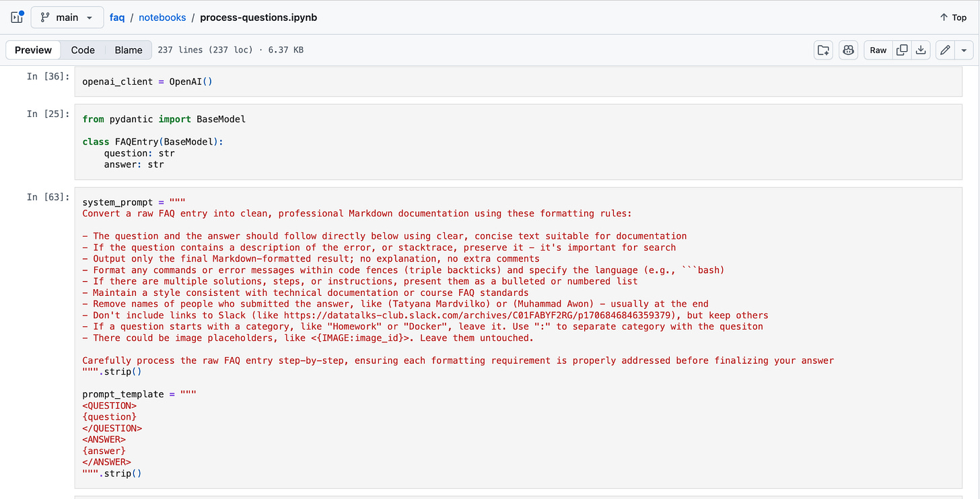The height and width of the screenshot is (499, 980).
Task: Click the 'In [63]:' cell label
Action: coord(48,197)
